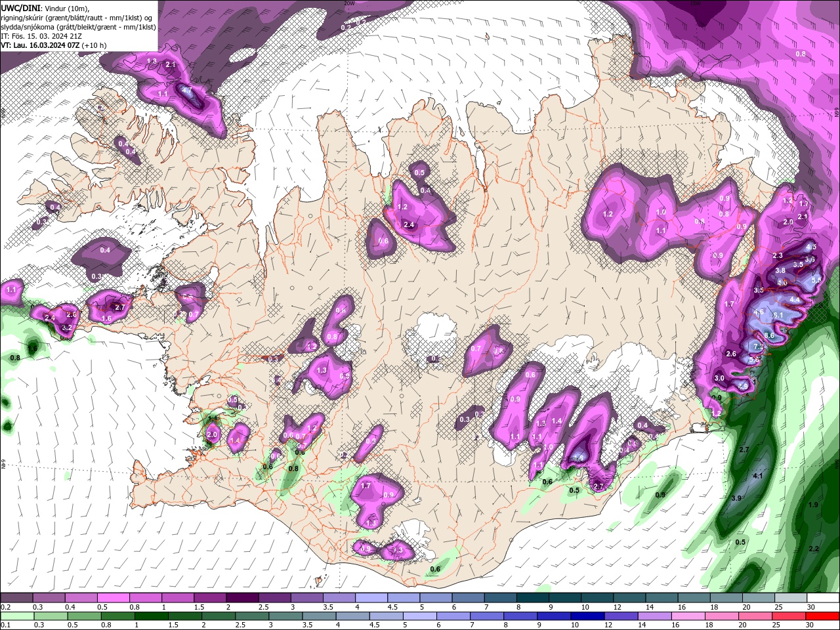The width and height of the screenshot is (840, 630).
Task: Click the '0.2' label on the top legend row
Action: click(x=5, y=607)
